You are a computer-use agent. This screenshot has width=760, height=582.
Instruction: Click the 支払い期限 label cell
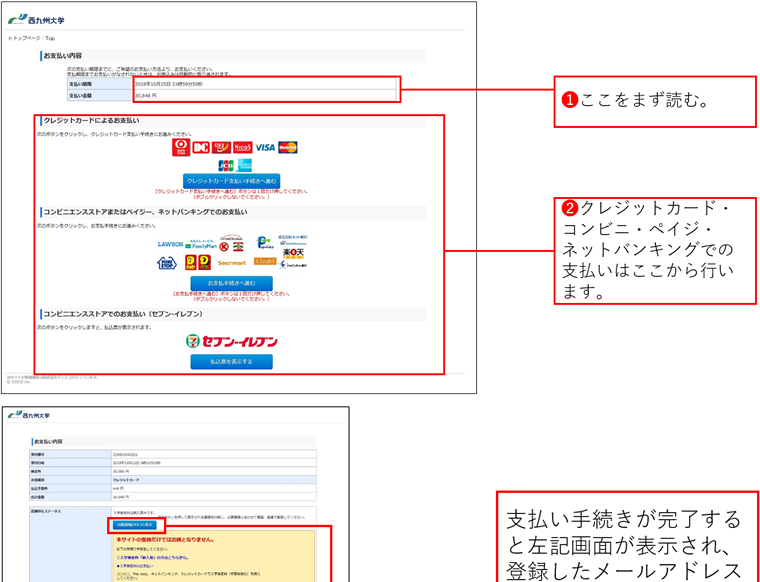pyautogui.click(x=100, y=84)
